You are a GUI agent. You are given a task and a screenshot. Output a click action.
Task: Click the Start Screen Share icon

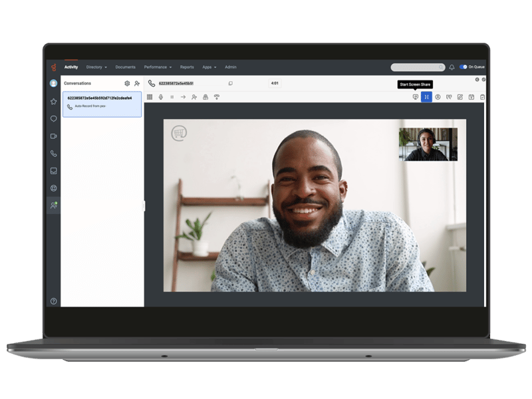(x=416, y=97)
